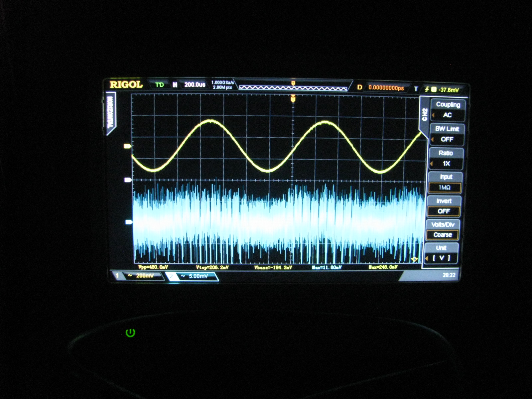Toggle the Invert OFF setting
Viewport: 532px width, 399px height.
pyautogui.click(x=444, y=206)
